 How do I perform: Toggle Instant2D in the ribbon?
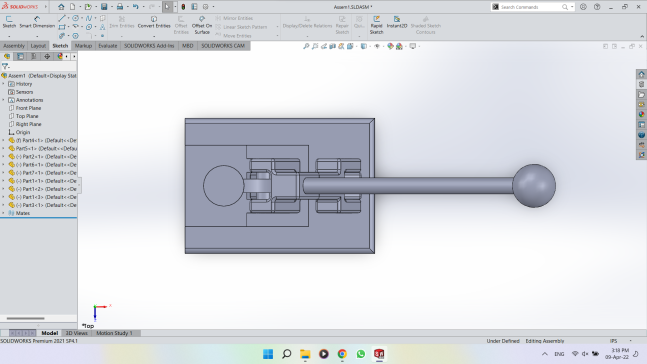coord(397,22)
